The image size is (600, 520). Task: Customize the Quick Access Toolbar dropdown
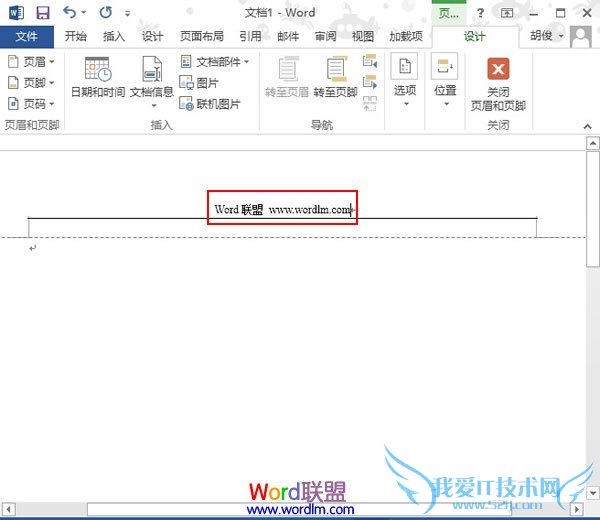tap(127, 14)
